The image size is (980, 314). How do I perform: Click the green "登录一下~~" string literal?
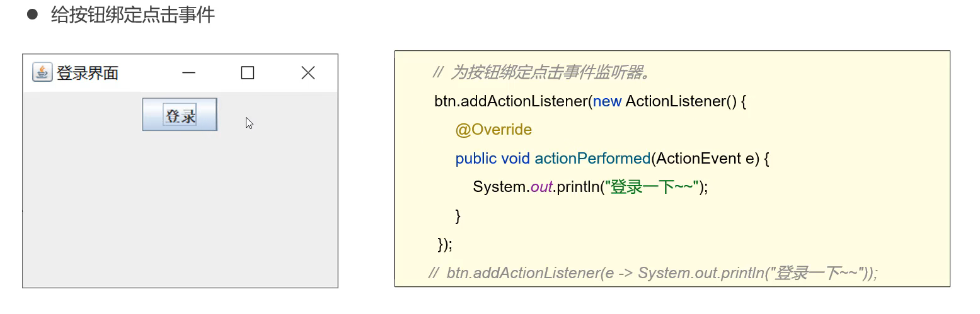(652, 187)
